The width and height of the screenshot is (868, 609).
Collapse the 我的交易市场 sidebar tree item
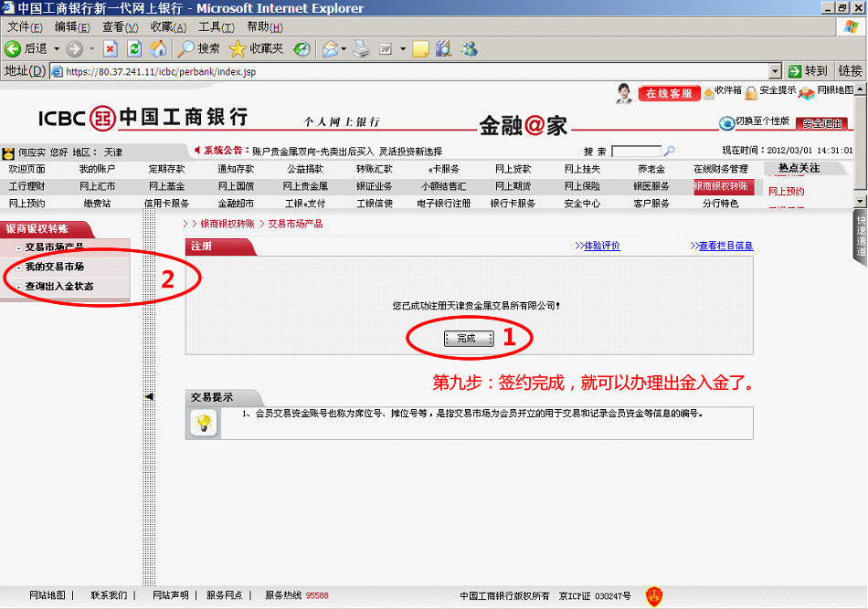tap(18, 268)
